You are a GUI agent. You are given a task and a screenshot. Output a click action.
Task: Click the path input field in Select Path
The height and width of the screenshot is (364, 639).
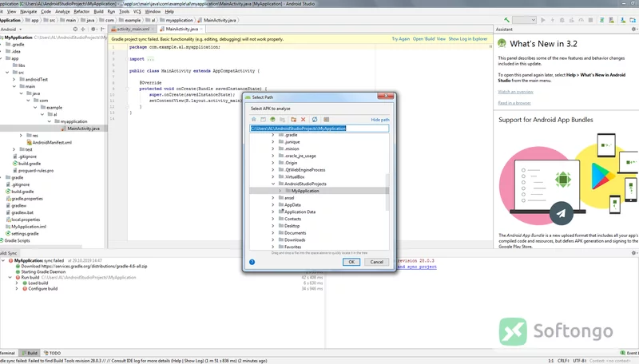pyautogui.click(x=319, y=129)
